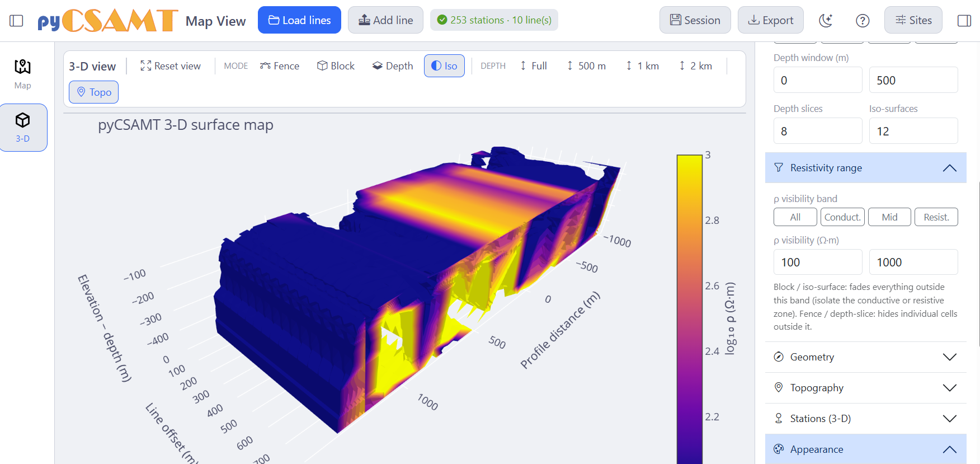Open the Session menu
980x464 pixels.
[695, 20]
